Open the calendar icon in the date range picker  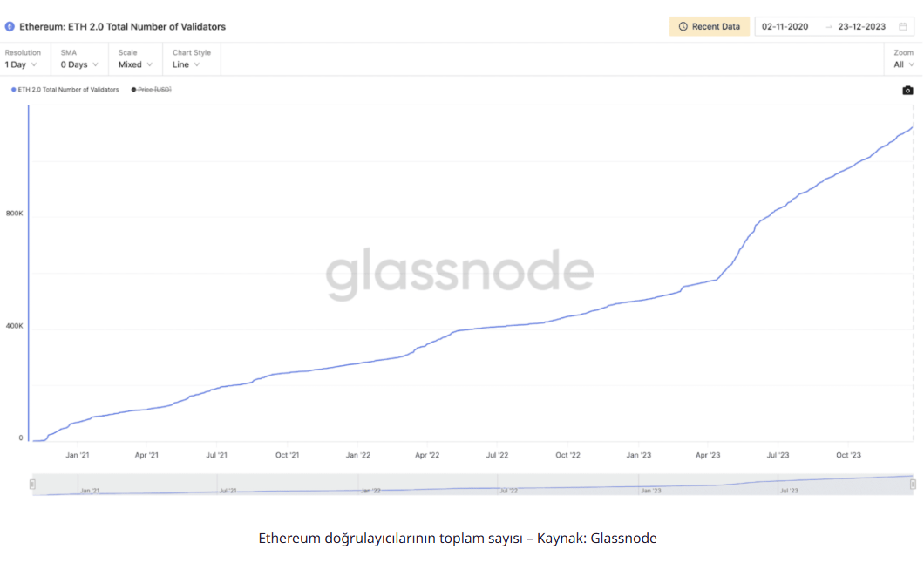[902, 26]
